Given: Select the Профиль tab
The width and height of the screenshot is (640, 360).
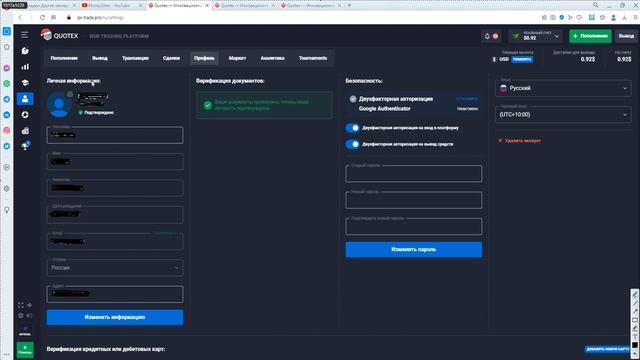Looking at the screenshot, I should tap(204, 58).
